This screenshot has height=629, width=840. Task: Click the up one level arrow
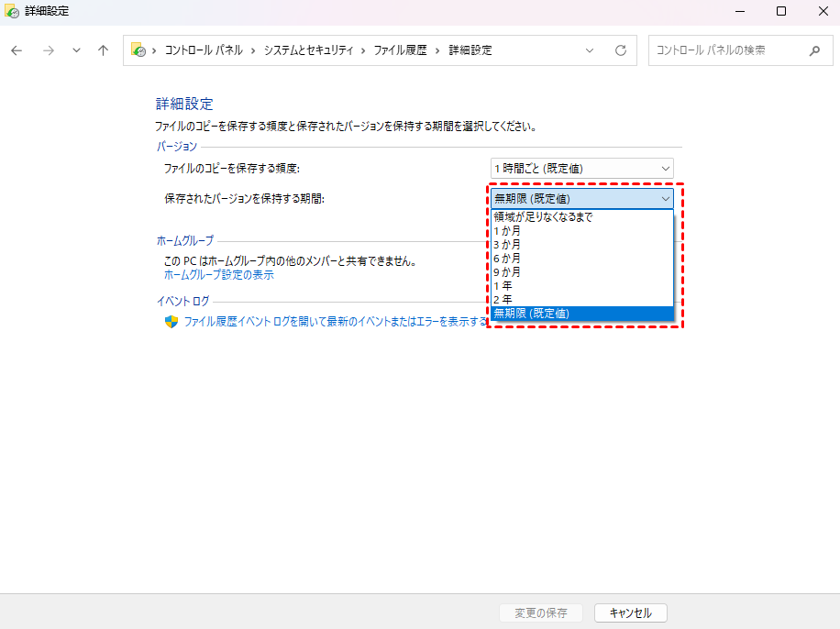104,50
